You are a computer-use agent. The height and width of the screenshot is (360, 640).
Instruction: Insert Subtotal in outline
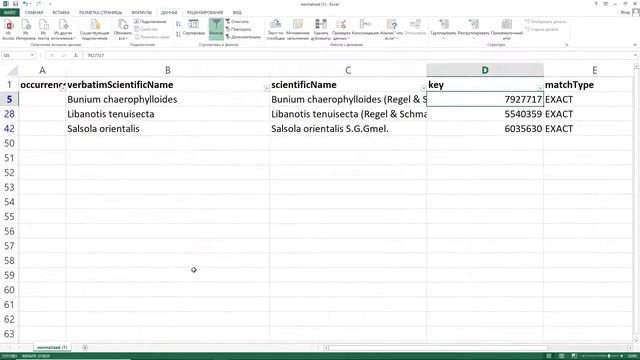[507, 30]
